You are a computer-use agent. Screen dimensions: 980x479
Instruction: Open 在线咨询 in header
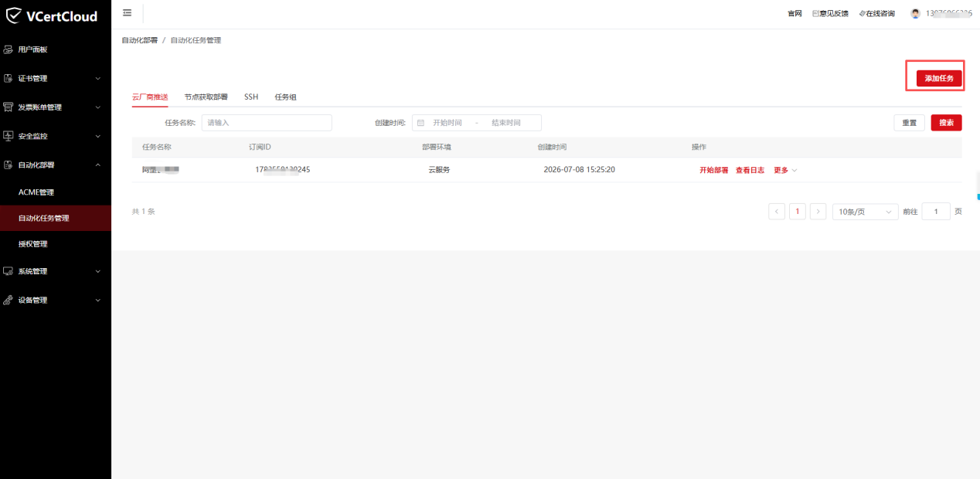876,14
